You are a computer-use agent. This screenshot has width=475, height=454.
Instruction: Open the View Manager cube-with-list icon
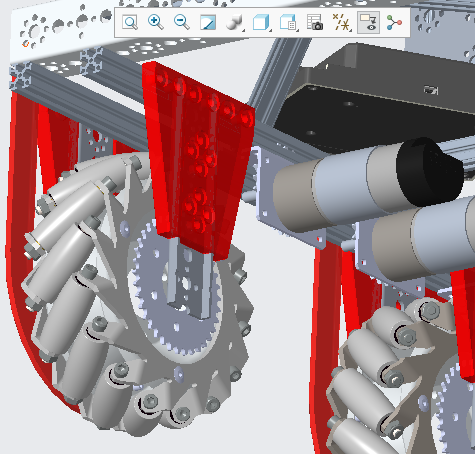287,22
